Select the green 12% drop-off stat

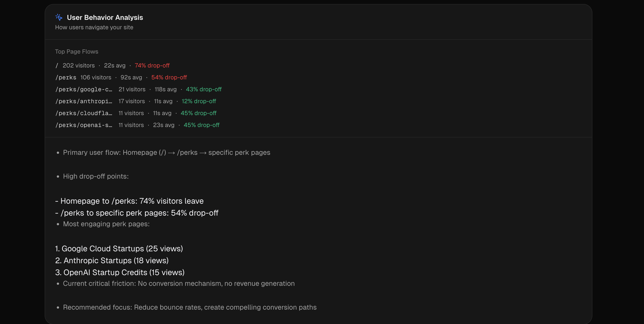pyautogui.click(x=199, y=101)
